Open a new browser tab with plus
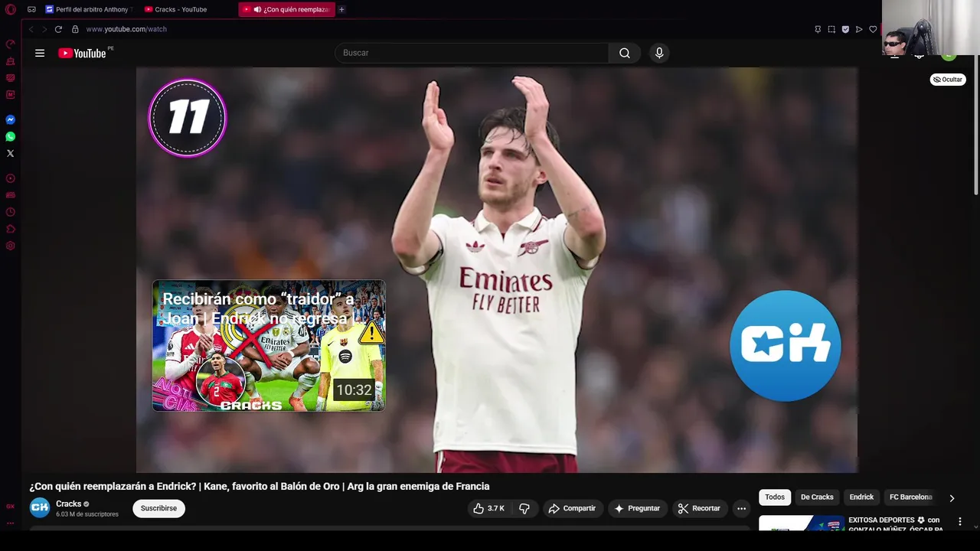This screenshot has height=551, width=980. (341, 9)
